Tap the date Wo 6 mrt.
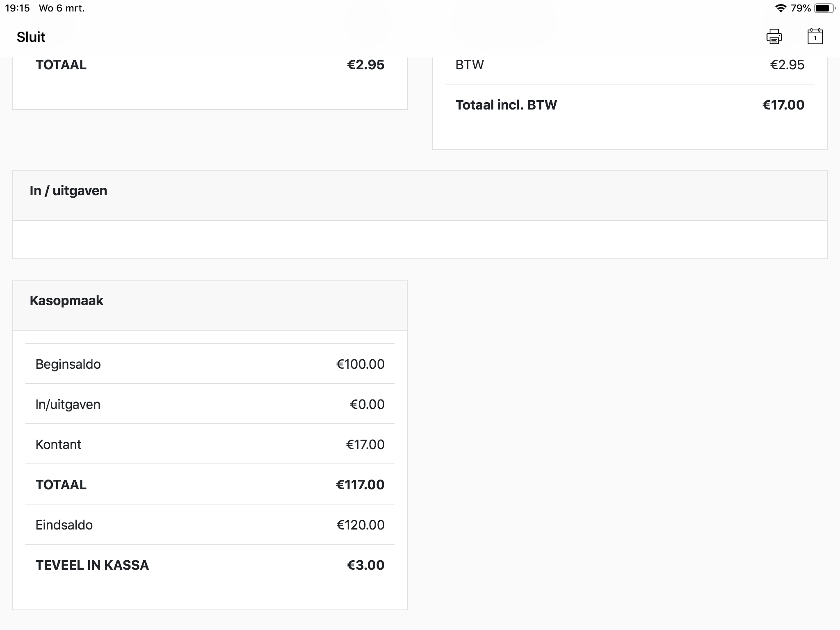 [62, 8]
